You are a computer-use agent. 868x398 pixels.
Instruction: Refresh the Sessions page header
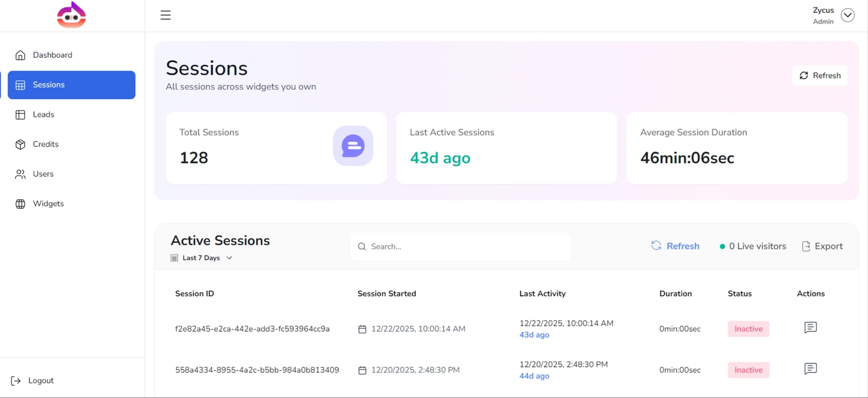tap(820, 75)
